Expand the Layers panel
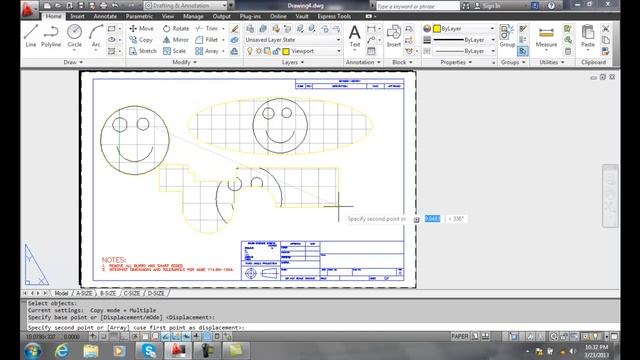The width and height of the screenshot is (640, 360). click(293, 62)
